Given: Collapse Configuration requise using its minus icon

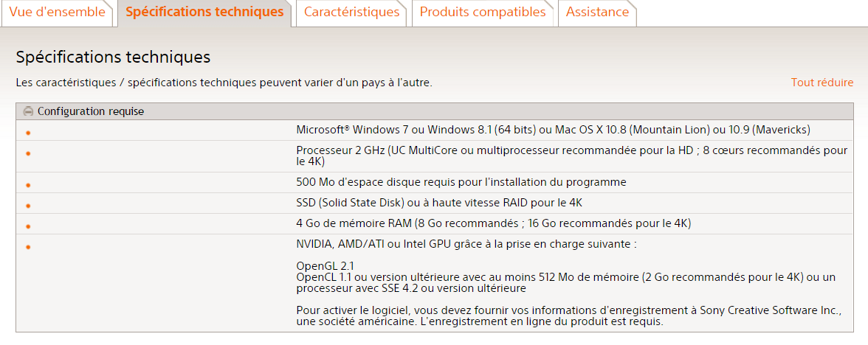Looking at the screenshot, I should pos(29,112).
